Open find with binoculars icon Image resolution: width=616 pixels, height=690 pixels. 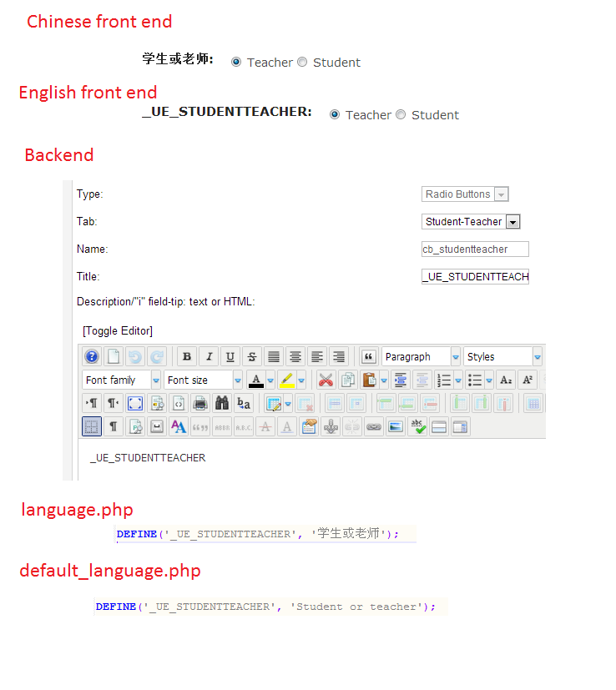(222, 403)
